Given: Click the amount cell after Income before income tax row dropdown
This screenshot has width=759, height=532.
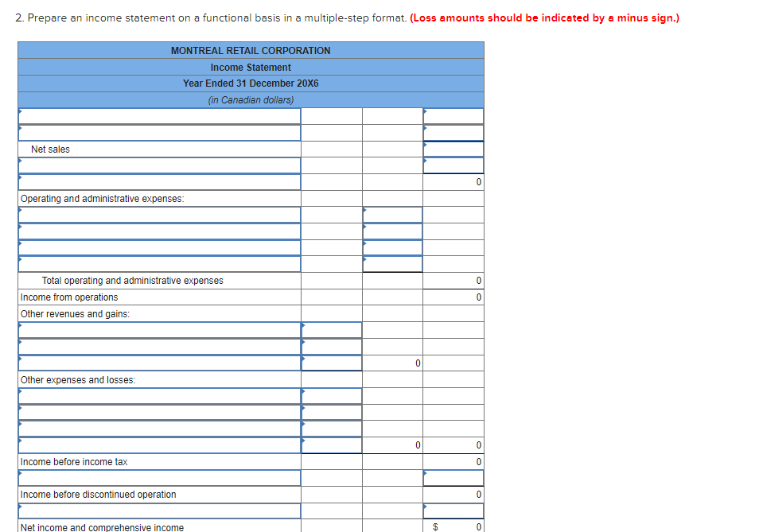Looking at the screenshot, I should tap(452, 478).
